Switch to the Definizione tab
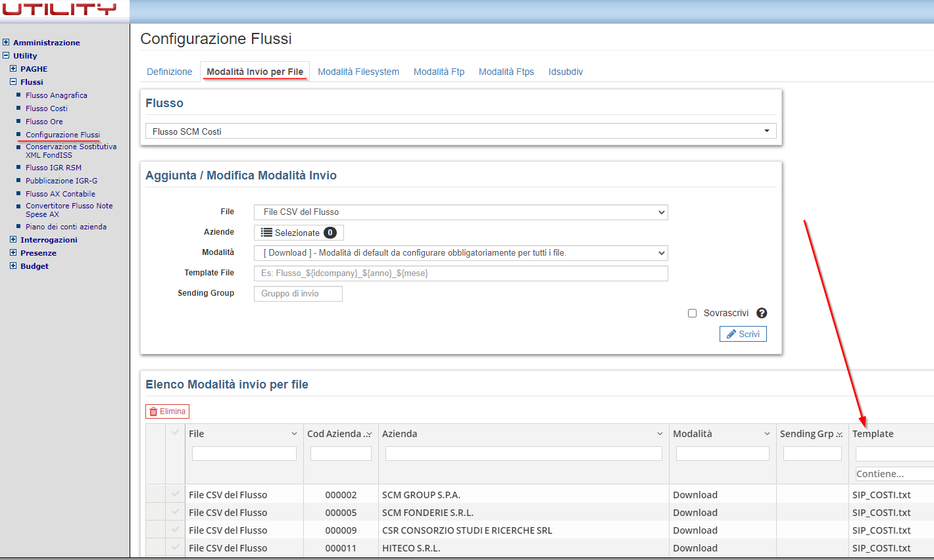Screen dimensions: 934x560 [169, 72]
